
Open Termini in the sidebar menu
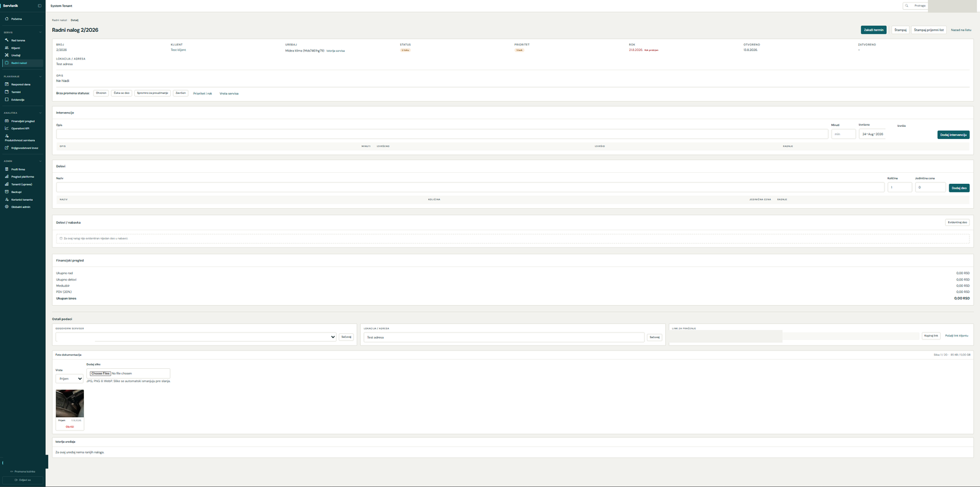point(16,92)
